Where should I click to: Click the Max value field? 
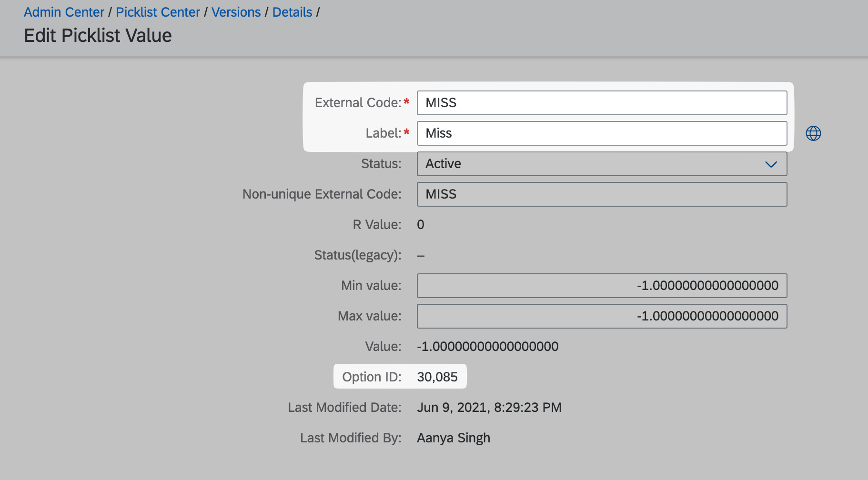coord(601,316)
